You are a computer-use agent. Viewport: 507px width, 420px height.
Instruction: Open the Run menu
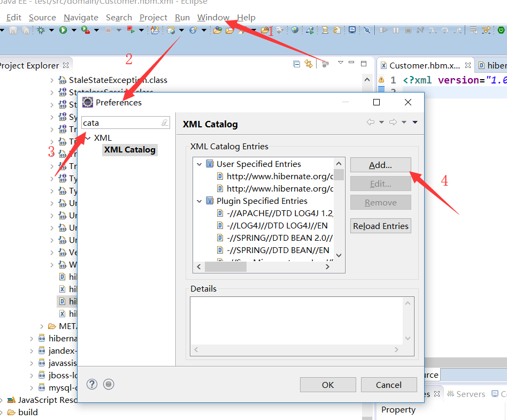[182, 18]
